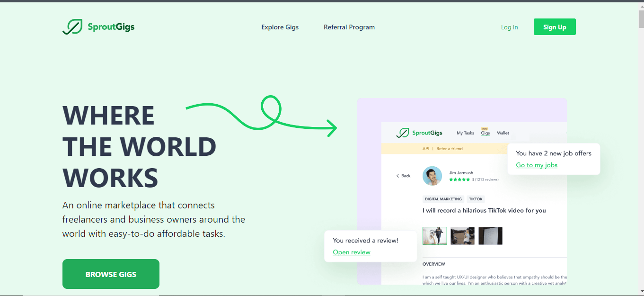This screenshot has width=644, height=296.
Task: Click the API link in the yellow bar
Action: tap(426, 149)
